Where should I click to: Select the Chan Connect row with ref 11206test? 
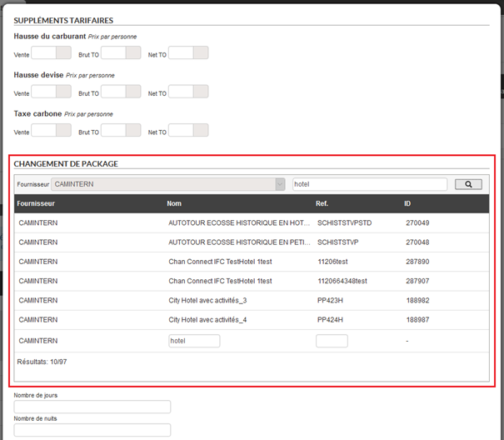click(x=250, y=262)
